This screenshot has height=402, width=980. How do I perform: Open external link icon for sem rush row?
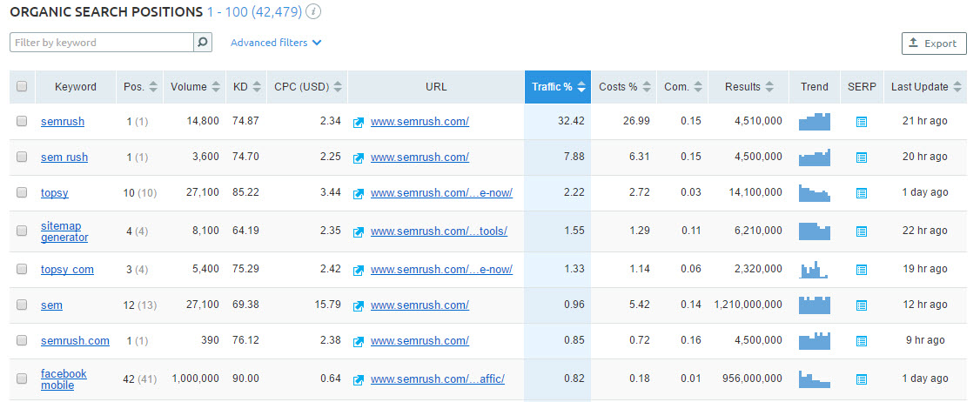tap(358, 157)
